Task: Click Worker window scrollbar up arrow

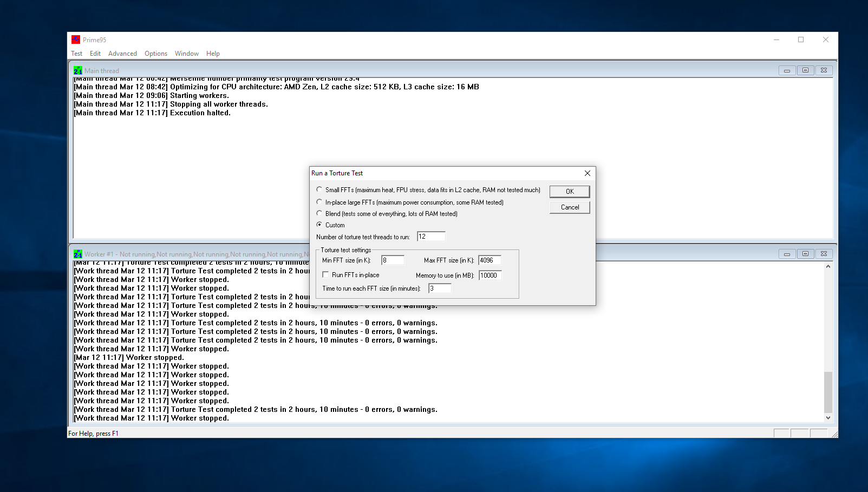Action: [828, 266]
